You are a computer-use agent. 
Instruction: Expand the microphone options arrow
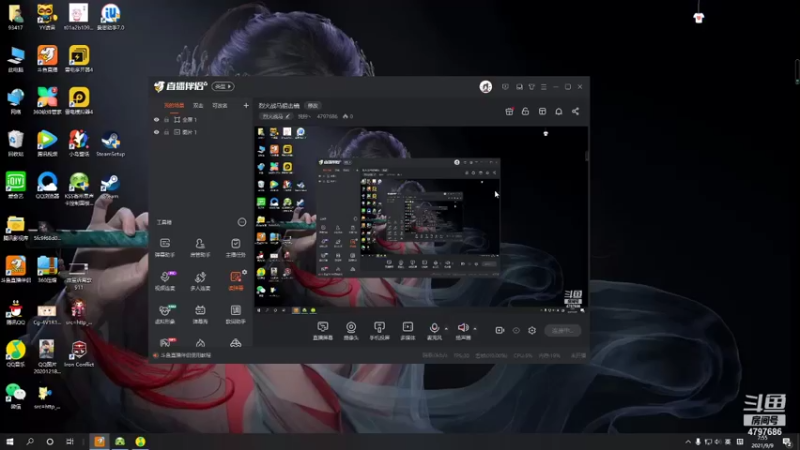pos(446,329)
